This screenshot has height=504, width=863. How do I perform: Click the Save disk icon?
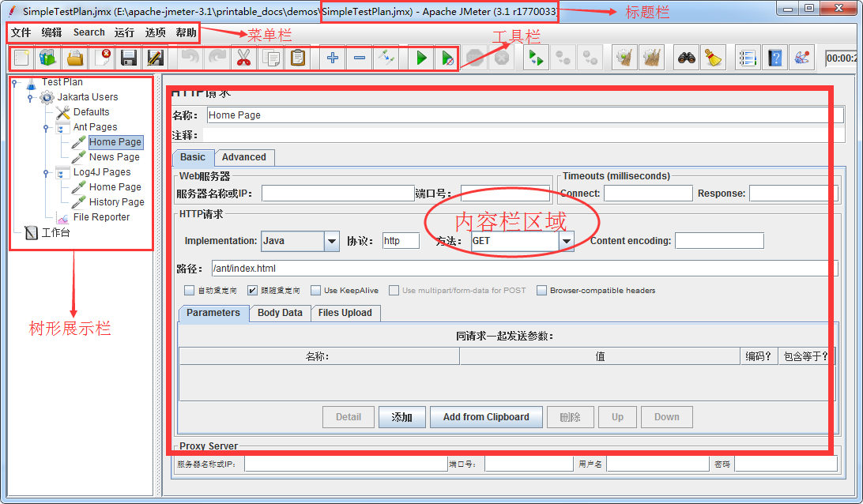tap(128, 58)
